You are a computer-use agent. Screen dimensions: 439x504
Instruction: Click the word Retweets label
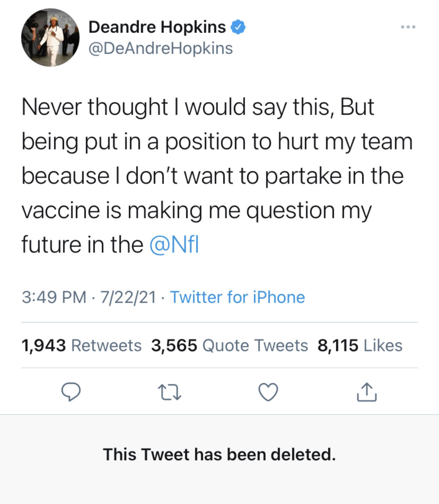click(106, 345)
